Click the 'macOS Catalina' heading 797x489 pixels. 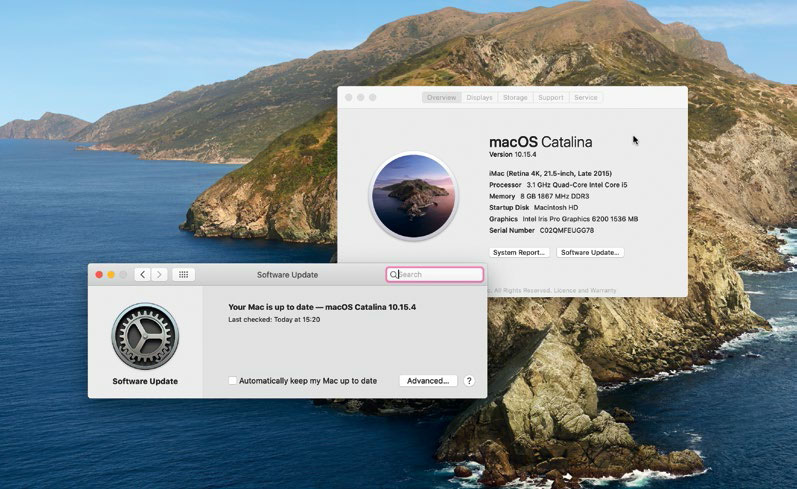(x=540, y=142)
